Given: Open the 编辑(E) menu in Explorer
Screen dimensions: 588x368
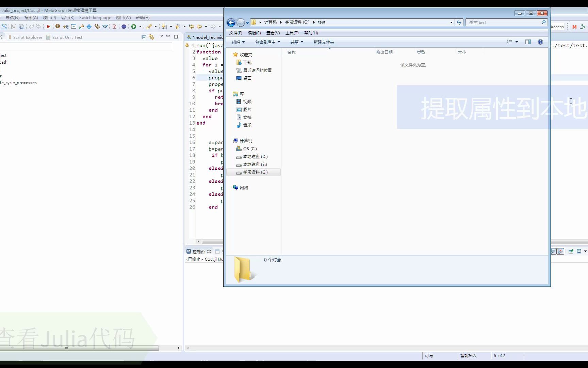Looking at the screenshot, I should point(254,33).
